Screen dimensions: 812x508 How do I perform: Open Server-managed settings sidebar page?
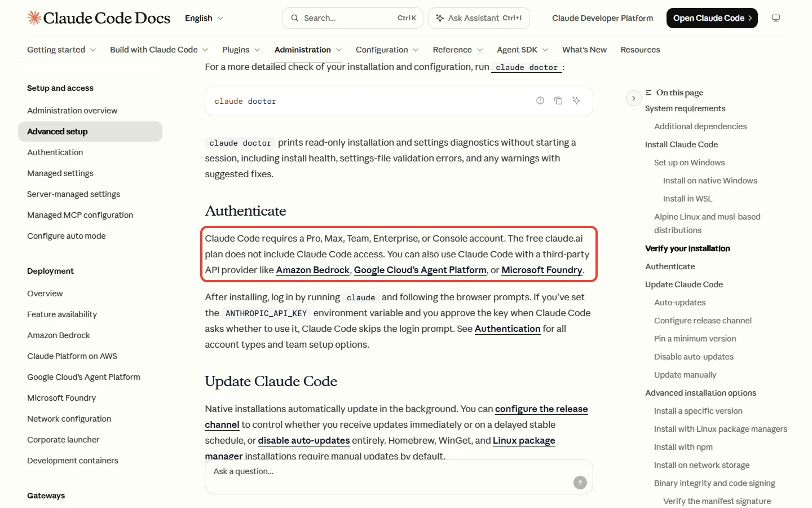coord(74,194)
